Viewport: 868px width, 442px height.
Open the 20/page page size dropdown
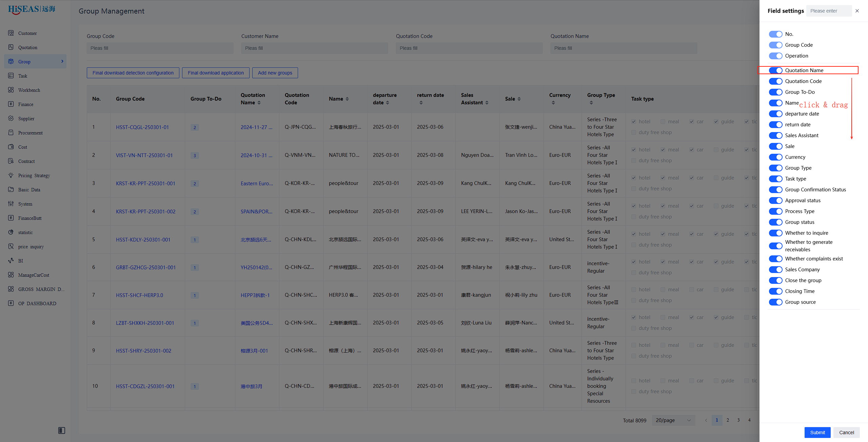tap(673, 420)
